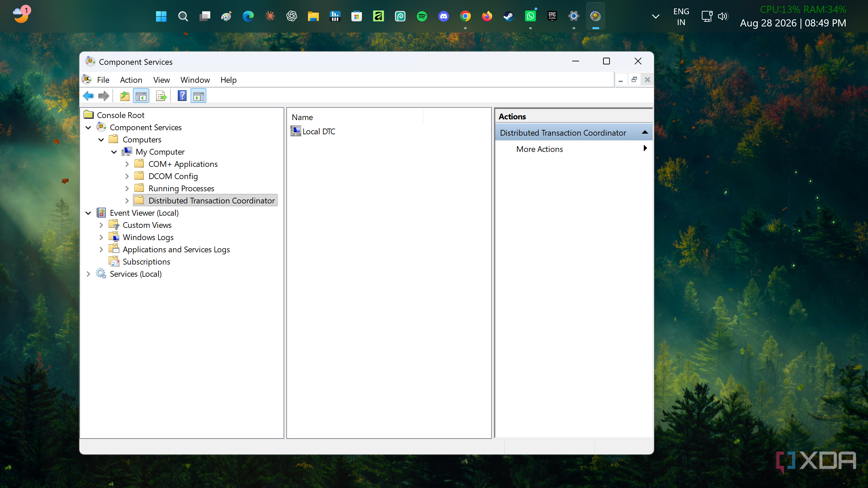
Task: Open the Window menu
Action: (x=195, y=80)
